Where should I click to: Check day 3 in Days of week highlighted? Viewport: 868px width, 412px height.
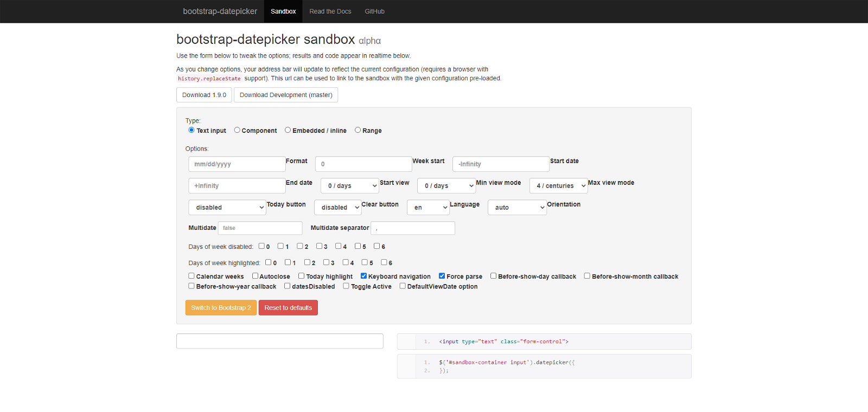[x=326, y=262]
